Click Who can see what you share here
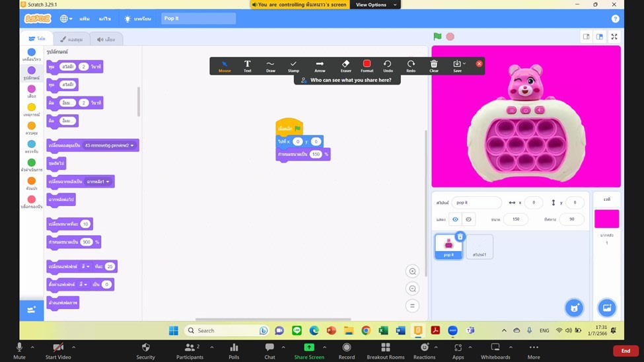644x362 pixels. point(347,80)
